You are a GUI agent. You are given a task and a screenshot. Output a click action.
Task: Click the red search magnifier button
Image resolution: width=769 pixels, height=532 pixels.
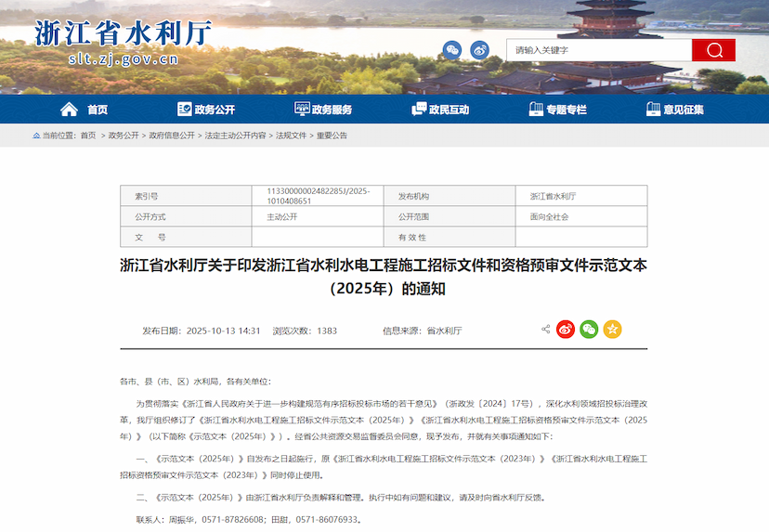pyautogui.click(x=714, y=50)
